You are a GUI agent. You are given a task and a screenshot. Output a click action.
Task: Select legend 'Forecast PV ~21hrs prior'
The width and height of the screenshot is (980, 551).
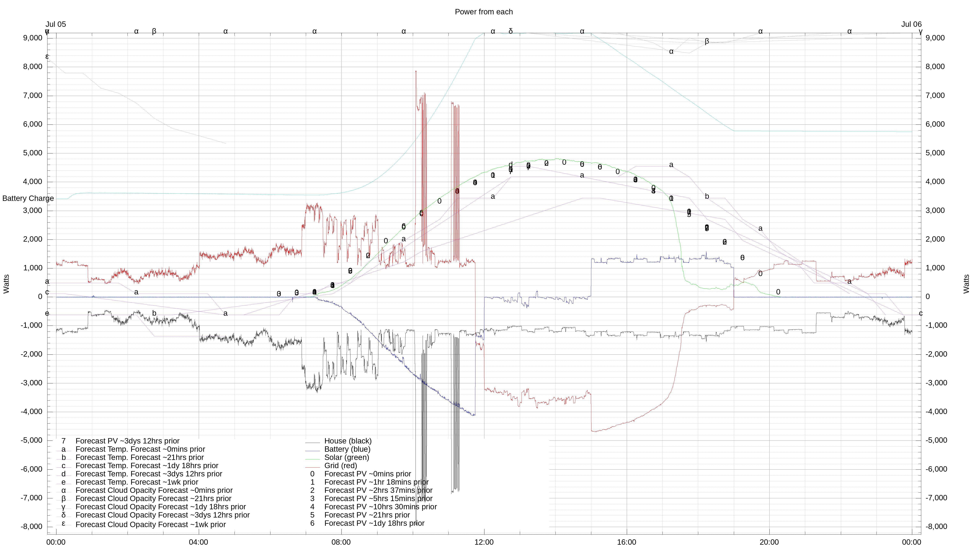click(x=367, y=515)
